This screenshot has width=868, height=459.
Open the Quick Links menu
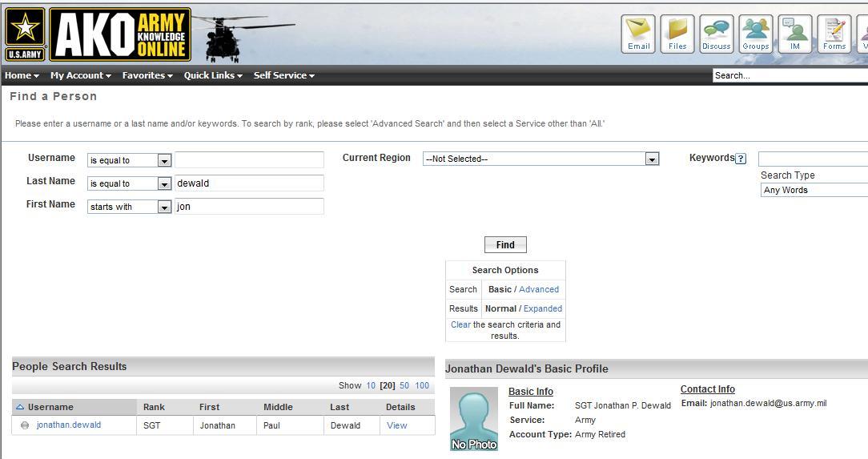point(213,75)
